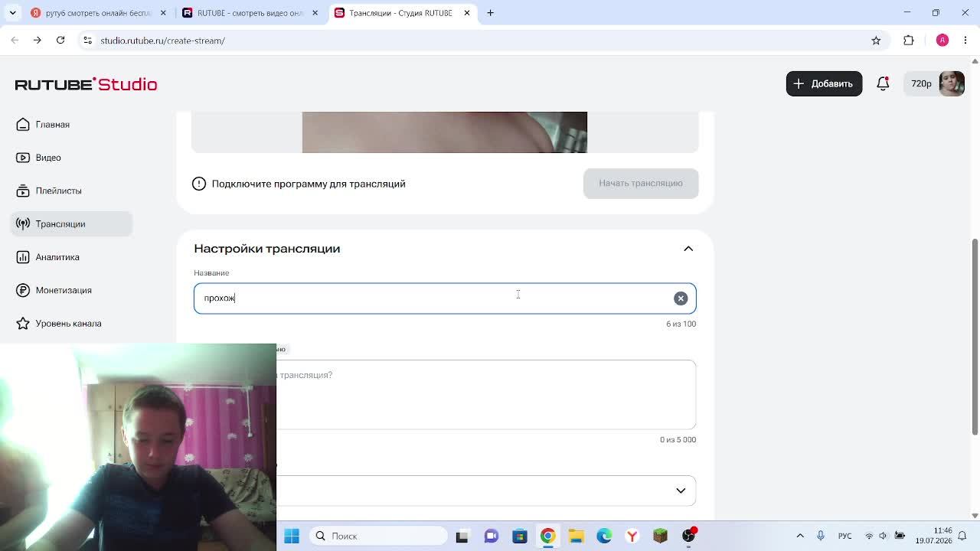Screen dimensions: 980x551
Task: Open Task View in the taskbar
Action: [x=462, y=536]
